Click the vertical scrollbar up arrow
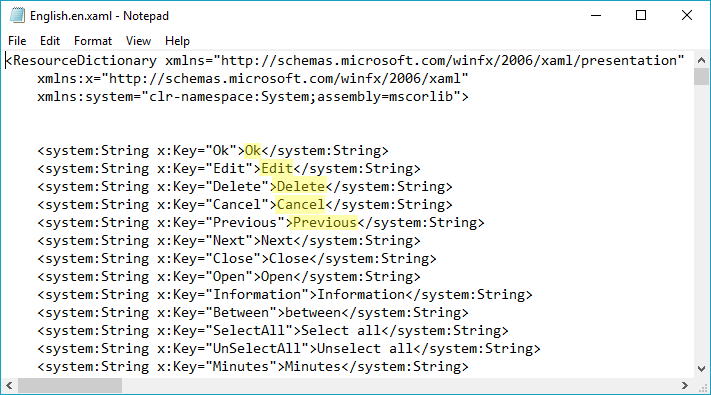 pyautogui.click(x=701, y=60)
